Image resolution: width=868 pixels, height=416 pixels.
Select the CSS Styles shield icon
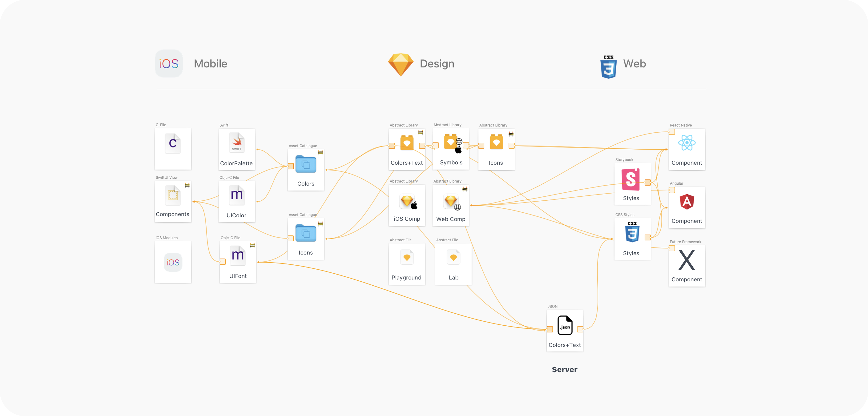click(x=632, y=232)
